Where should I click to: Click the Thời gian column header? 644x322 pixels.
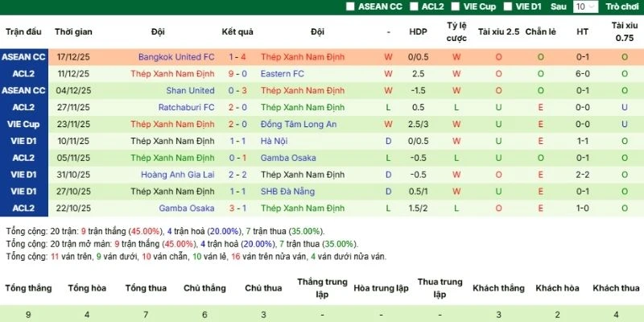pos(73,32)
